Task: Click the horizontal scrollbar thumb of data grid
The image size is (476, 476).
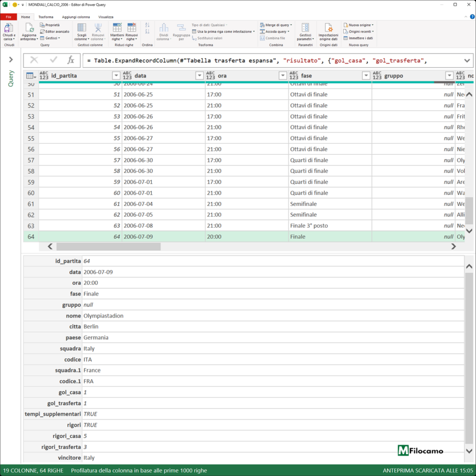Action: click(x=108, y=246)
